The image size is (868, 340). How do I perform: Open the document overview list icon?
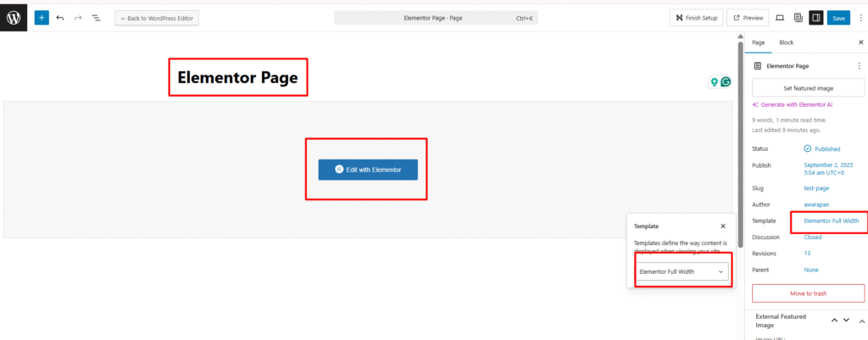[96, 17]
